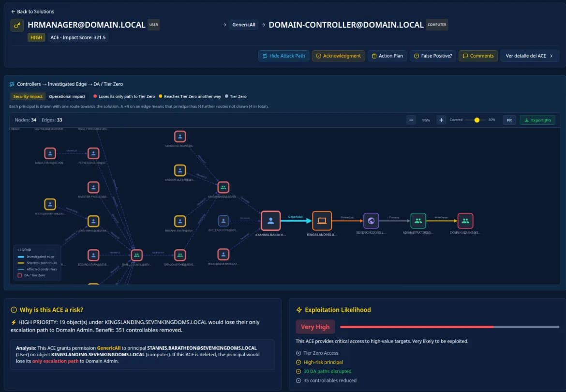Click the Edges: 33 counter

click(x=52, y=120)
